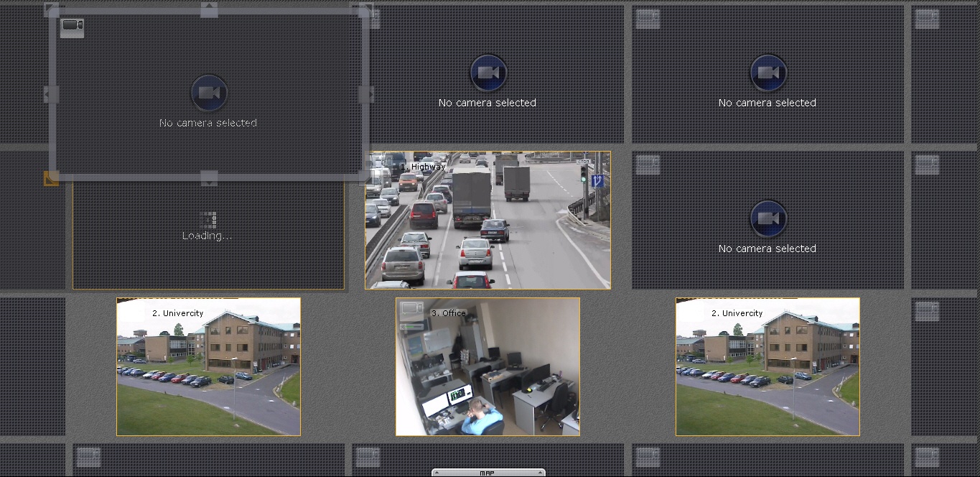Click grid icon in far-right top partial cell

927,19
